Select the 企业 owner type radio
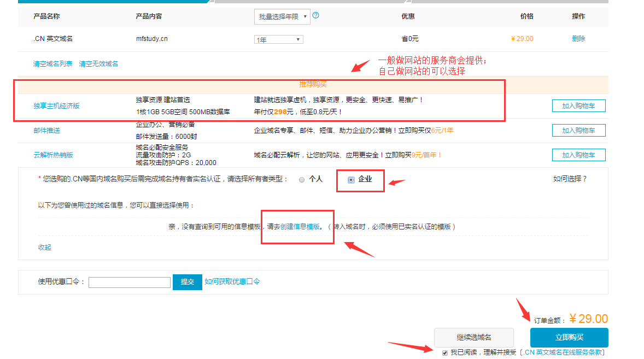This screenshot has width=644, height=359. pyautogui.click(x=351, y=180)
